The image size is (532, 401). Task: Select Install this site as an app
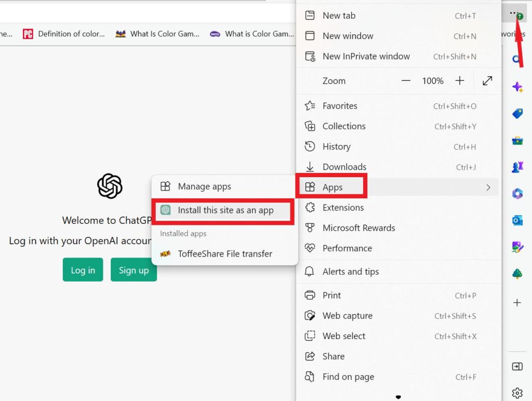(225, 210)
